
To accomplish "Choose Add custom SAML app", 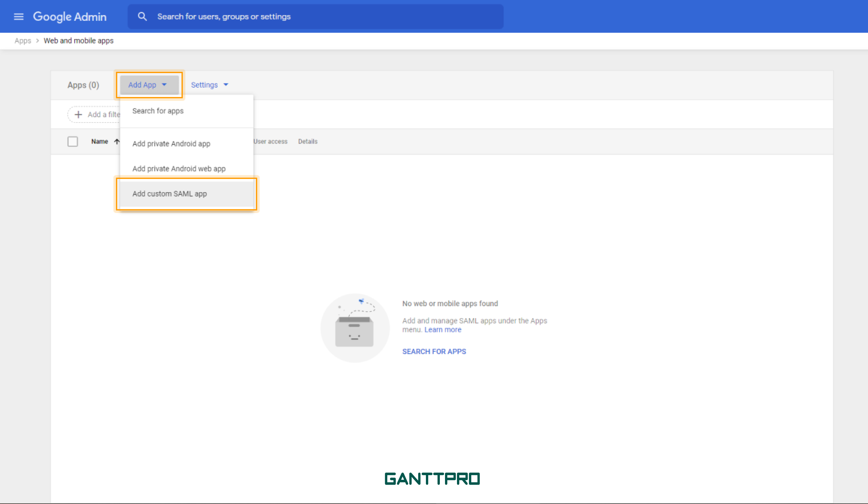I will [x=187, y=194].
